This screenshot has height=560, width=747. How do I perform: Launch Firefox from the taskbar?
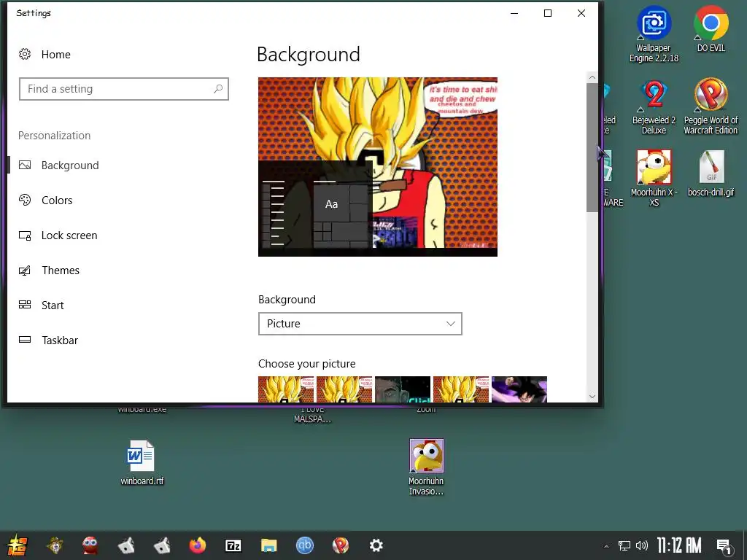pyautogui.click(x=197, y=545)
